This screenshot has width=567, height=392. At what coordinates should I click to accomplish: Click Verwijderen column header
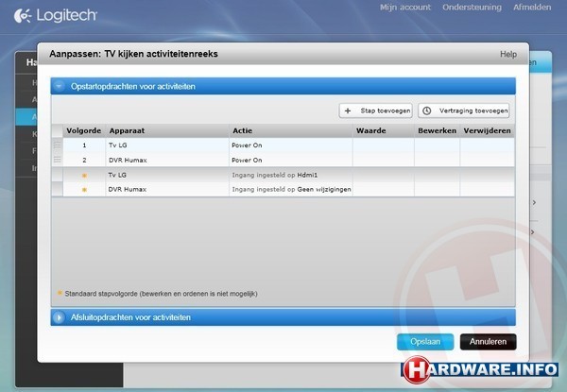coord(487,130)
